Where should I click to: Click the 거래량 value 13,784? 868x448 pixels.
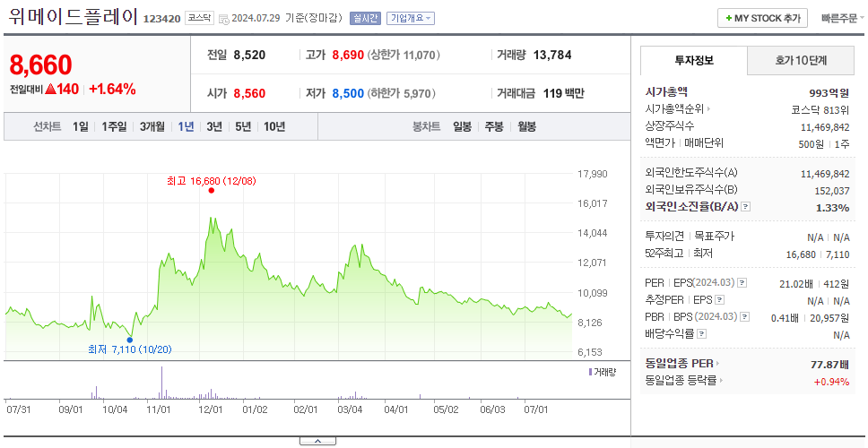click(552, 56)
